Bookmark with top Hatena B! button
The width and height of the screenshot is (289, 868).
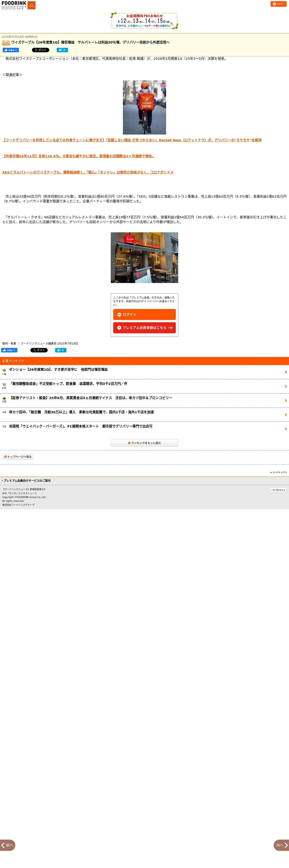62,50
